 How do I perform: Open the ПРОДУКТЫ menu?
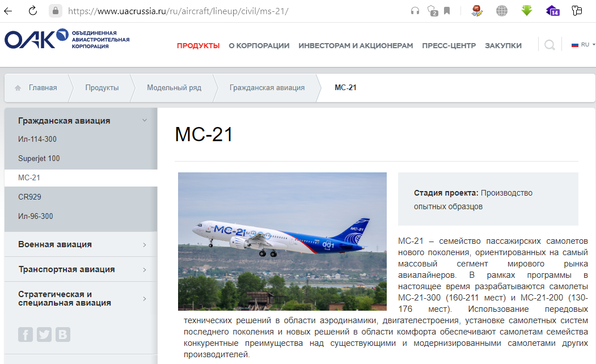coord(198,45)
